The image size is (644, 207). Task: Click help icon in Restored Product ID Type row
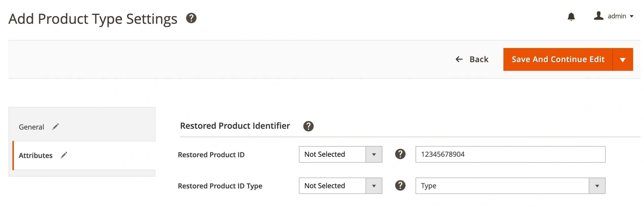[400, 186]
